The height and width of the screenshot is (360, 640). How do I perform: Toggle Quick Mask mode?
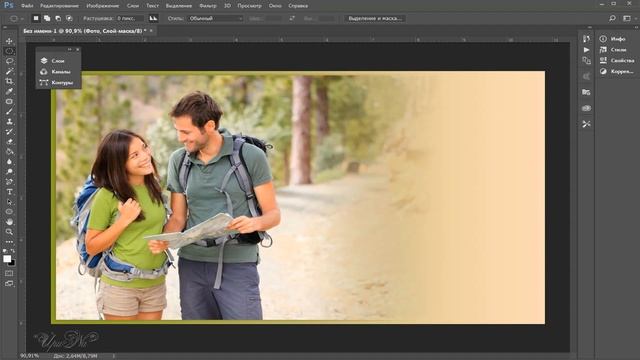(9, 273)
